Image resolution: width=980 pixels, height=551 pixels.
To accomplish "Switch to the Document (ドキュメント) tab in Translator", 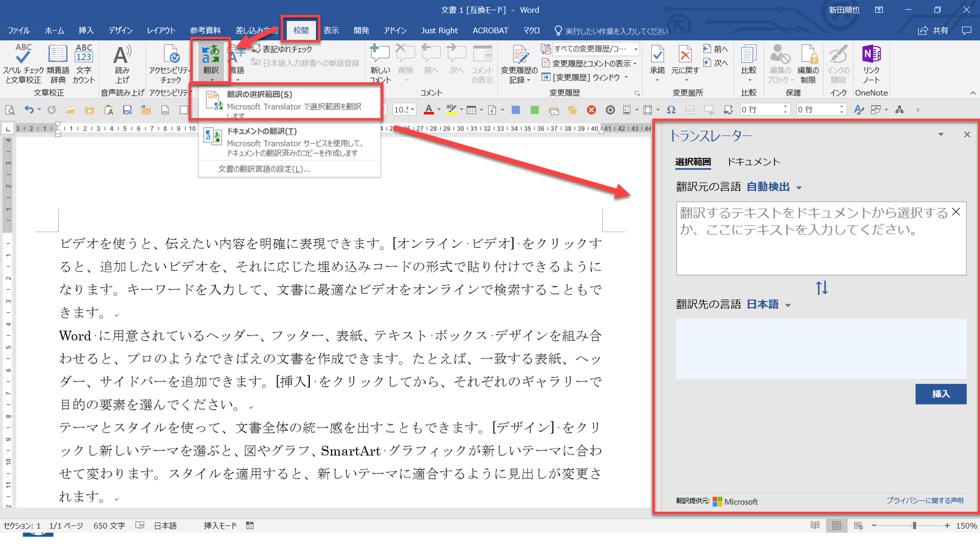I will click(x=753, y=162).
